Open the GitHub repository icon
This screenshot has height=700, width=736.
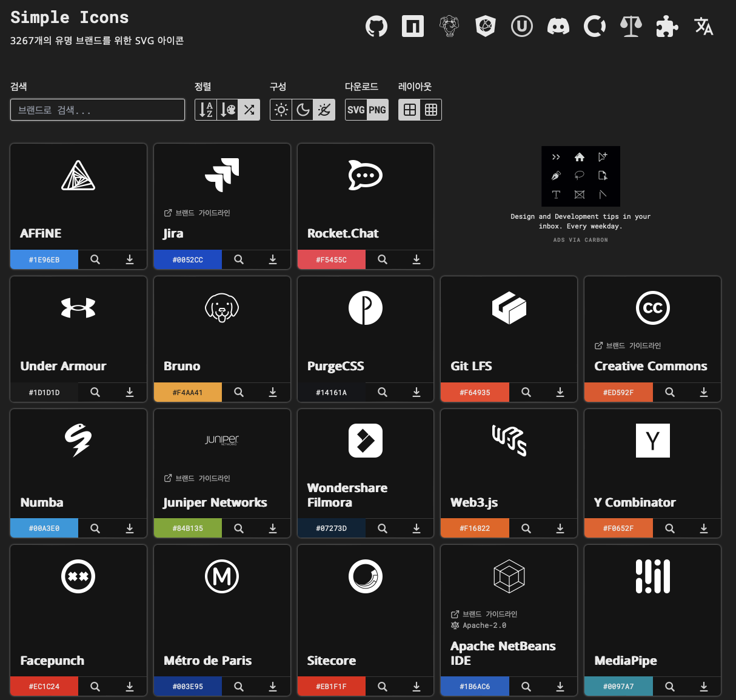tap(376, 26)
